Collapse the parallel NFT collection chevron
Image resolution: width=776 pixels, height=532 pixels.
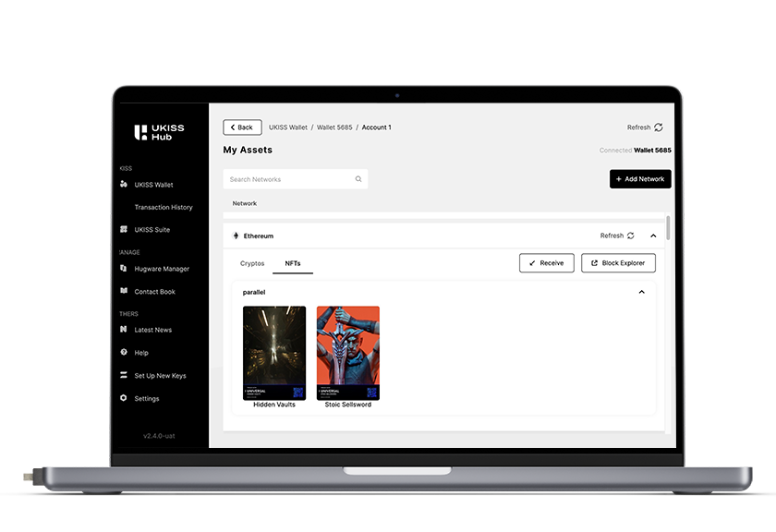[641, 292]
